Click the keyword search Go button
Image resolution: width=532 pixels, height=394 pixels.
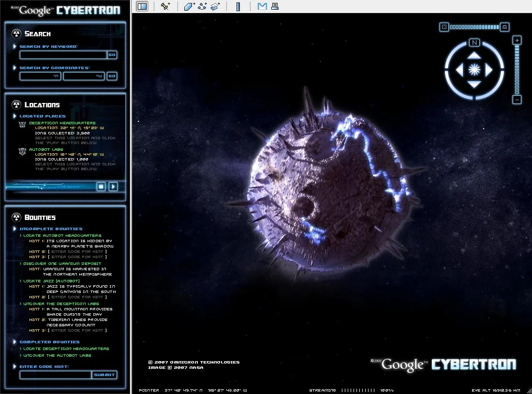click(112, 55)
